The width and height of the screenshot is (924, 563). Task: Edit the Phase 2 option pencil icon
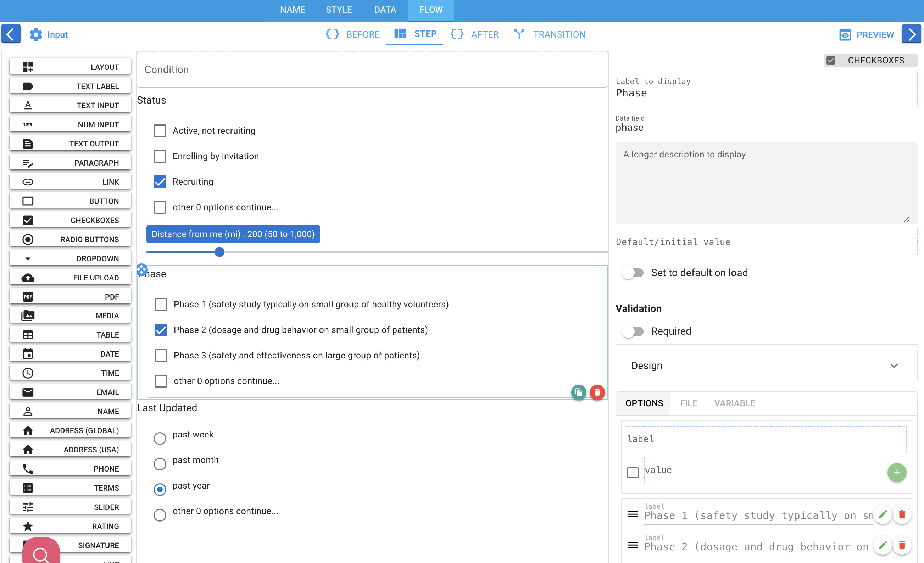(883, 545)
